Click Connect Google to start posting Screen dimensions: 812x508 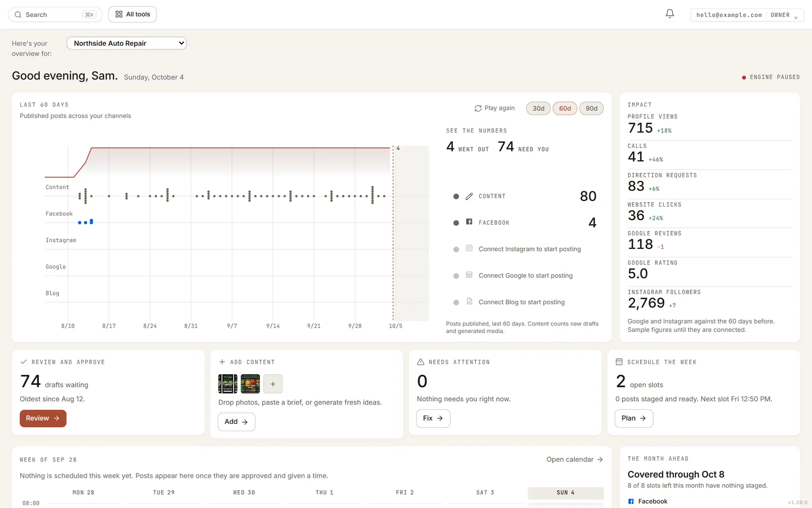click(526, 275)
